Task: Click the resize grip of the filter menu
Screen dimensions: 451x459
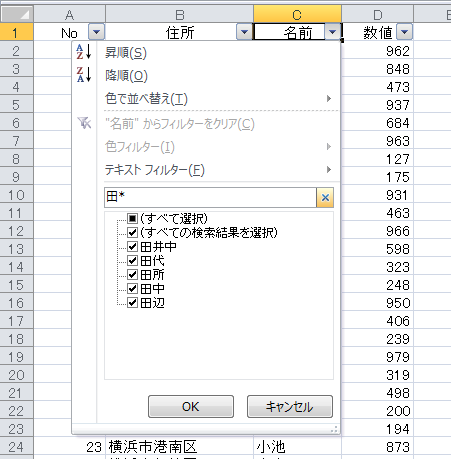Action: pos(334,429)
